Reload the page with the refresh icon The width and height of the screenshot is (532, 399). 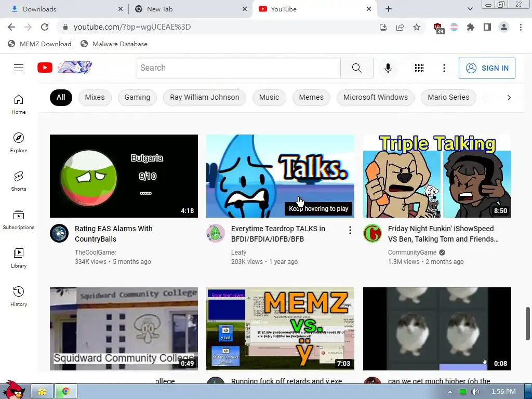[45, 27]
